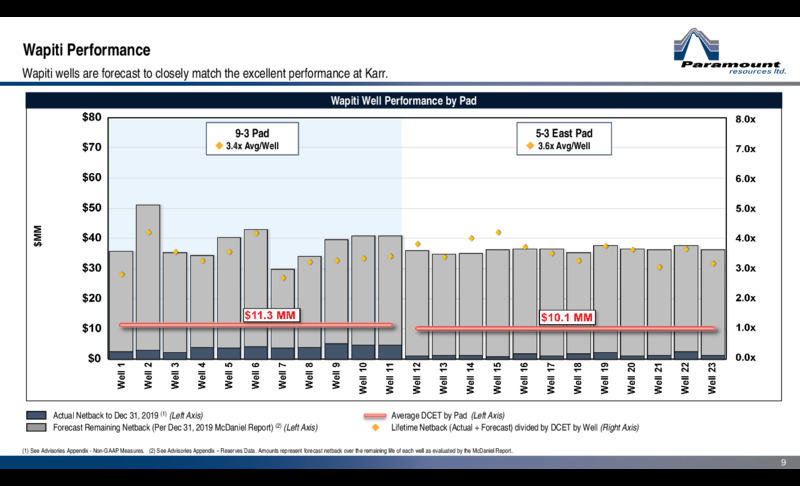Click the red Average DCET legend line

pyautogui.click(x=375, y=416)
